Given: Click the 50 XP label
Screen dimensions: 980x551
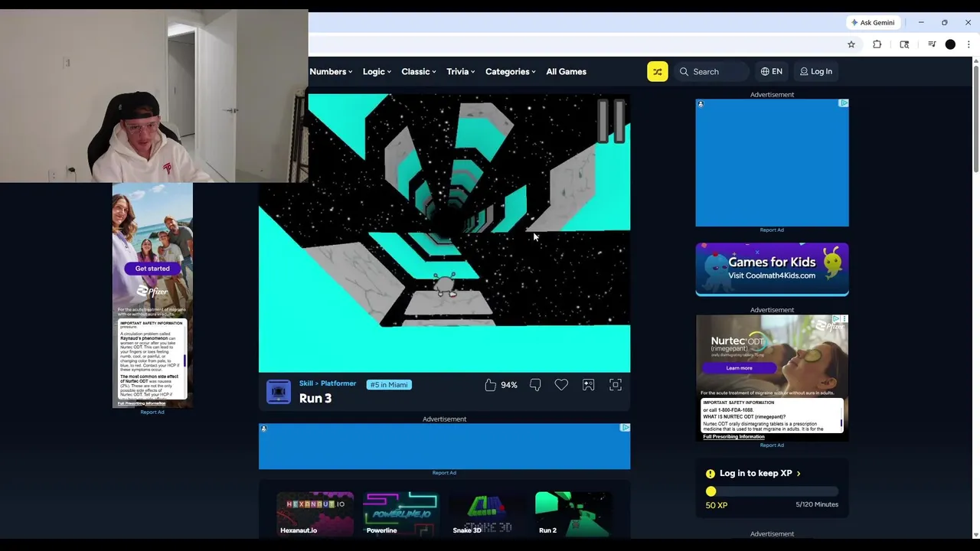Looking at the screenshot, I should [717, 505].
